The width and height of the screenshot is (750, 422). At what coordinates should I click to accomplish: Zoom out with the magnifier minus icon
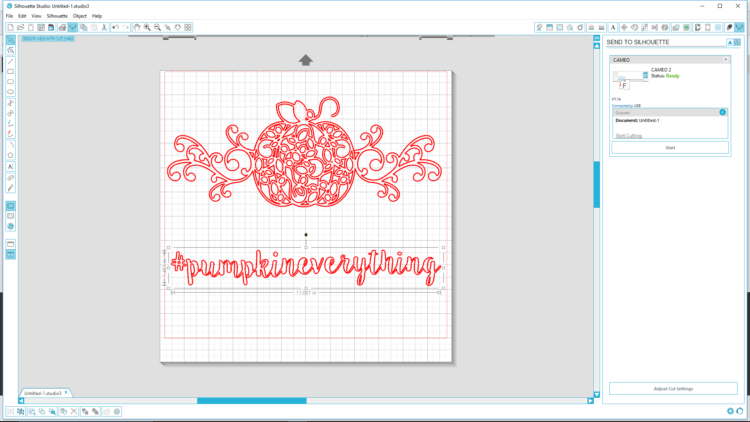(157, 28)
